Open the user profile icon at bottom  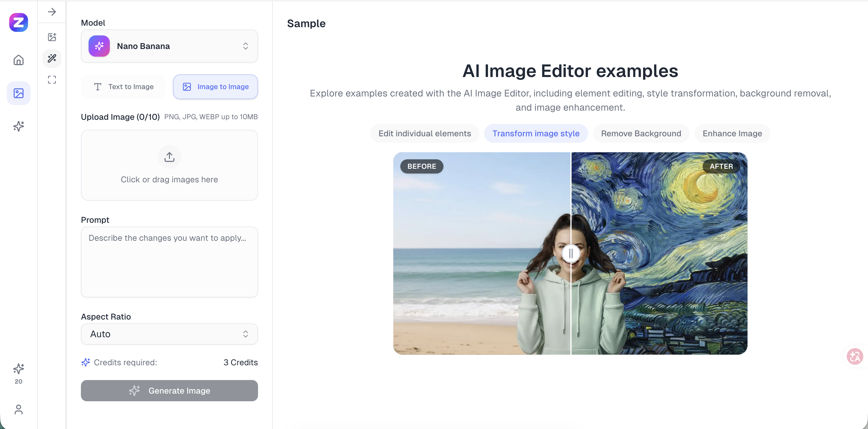tap(19, 410)
